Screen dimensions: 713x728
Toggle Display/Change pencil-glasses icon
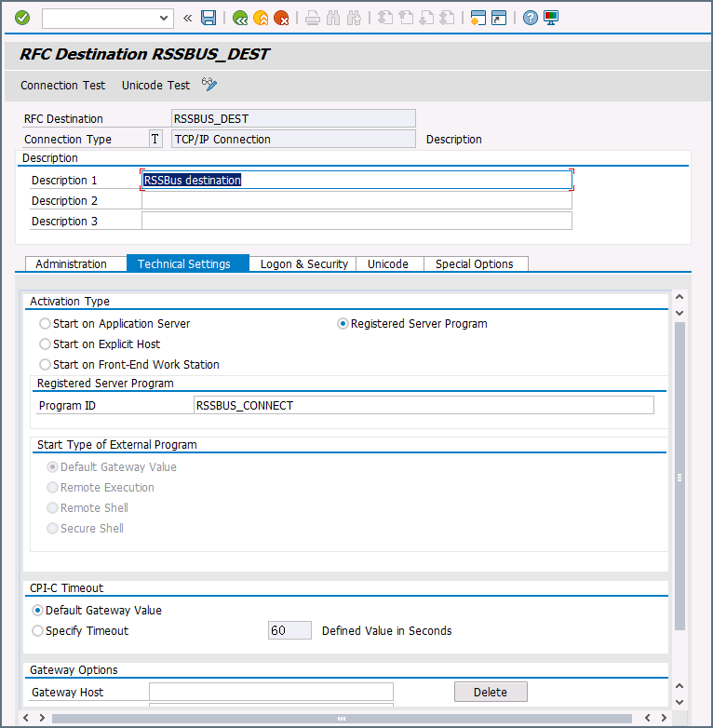point(209,85)
